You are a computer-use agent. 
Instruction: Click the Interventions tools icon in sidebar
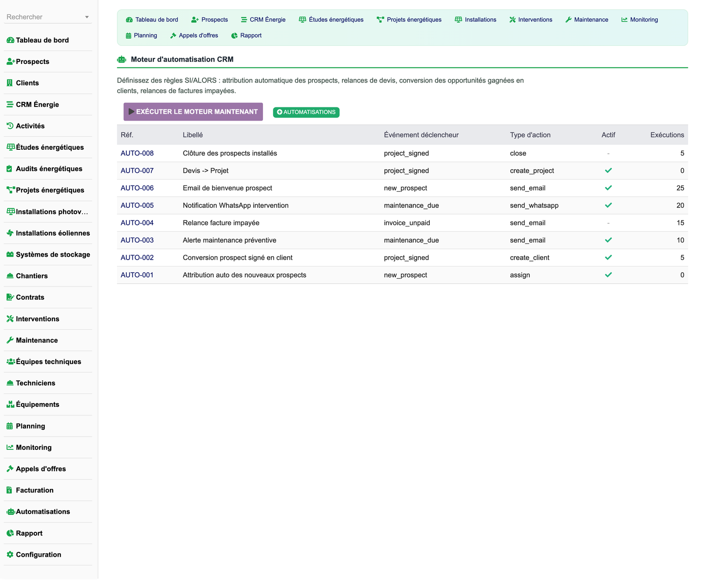point(10,319)
